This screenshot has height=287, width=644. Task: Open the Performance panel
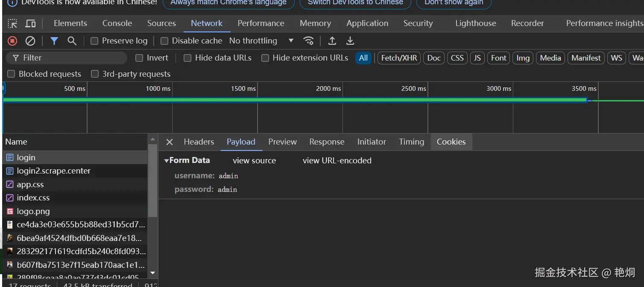[x=261, y=23]
